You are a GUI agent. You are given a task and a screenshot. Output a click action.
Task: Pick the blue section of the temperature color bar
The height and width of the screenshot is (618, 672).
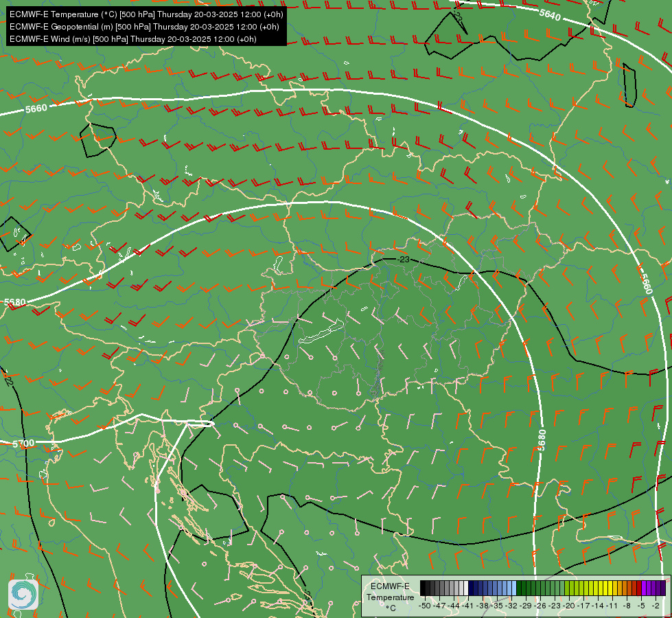(492, 588)
